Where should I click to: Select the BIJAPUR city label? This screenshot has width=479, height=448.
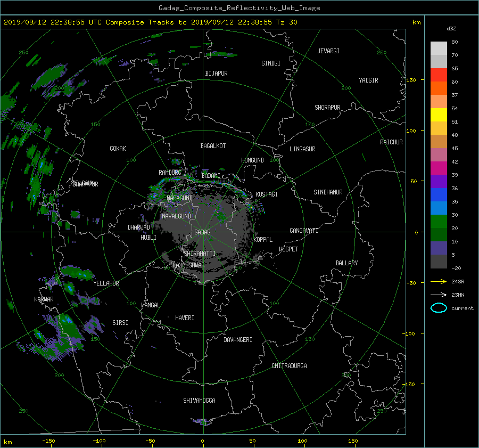216,74
